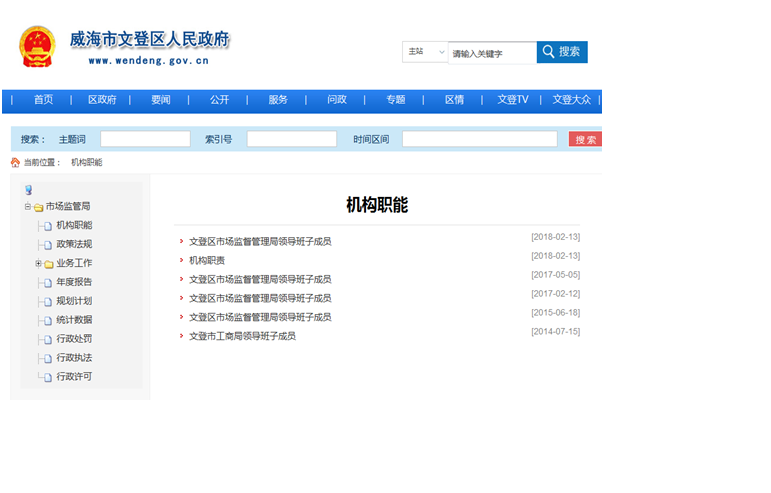
Task: Focus the 请输入关键字 search field
Action: 491,53
